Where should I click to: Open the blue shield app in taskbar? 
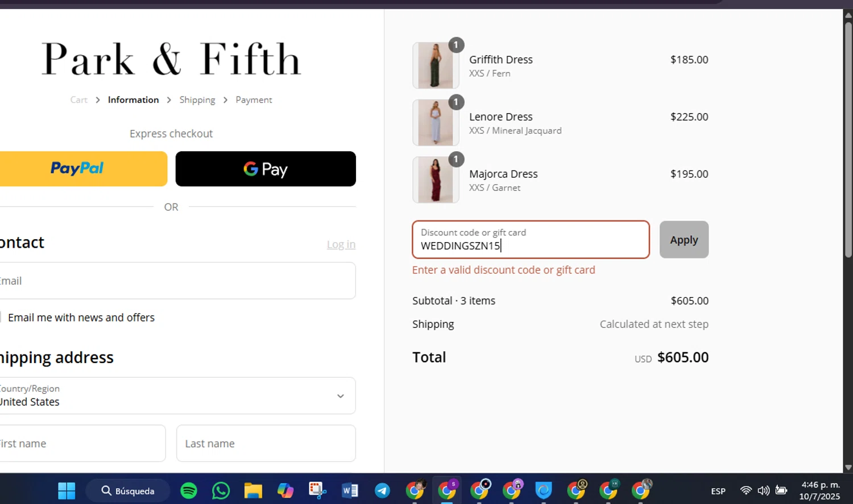(x=544, y=490)
